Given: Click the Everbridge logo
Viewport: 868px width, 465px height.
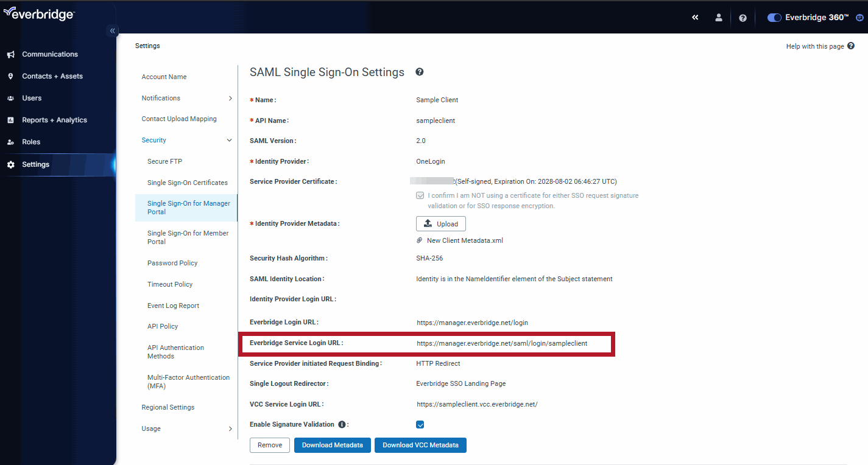Looking at the screenshot, I should 39,15.
